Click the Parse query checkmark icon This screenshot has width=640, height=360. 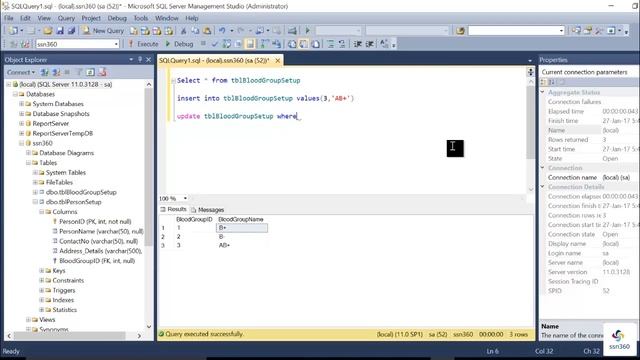click(x=215, y=44)
